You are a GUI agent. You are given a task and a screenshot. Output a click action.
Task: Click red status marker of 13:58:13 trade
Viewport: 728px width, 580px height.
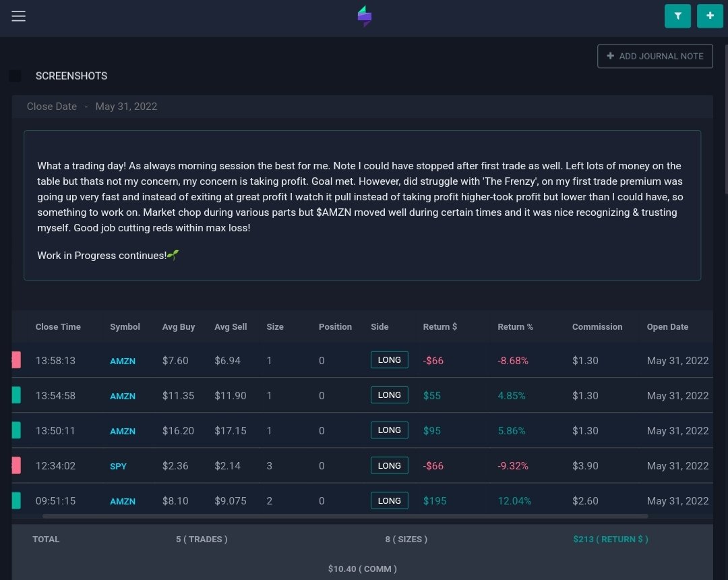coord(16,360)
